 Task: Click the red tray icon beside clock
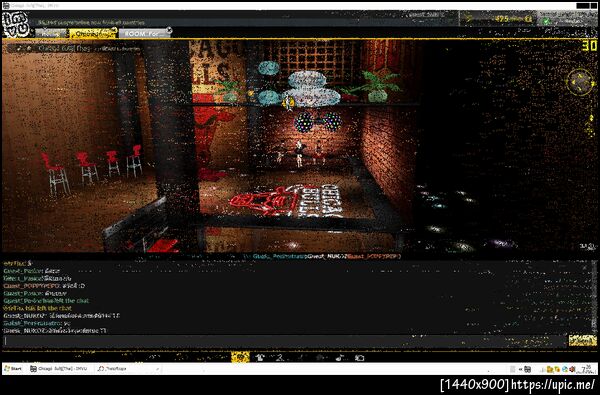[x=572, y=369]
